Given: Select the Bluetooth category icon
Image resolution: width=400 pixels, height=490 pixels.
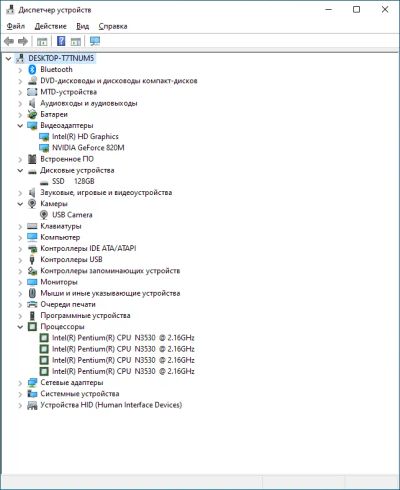Looking at the screenshot, I should (x=32, y=69).
